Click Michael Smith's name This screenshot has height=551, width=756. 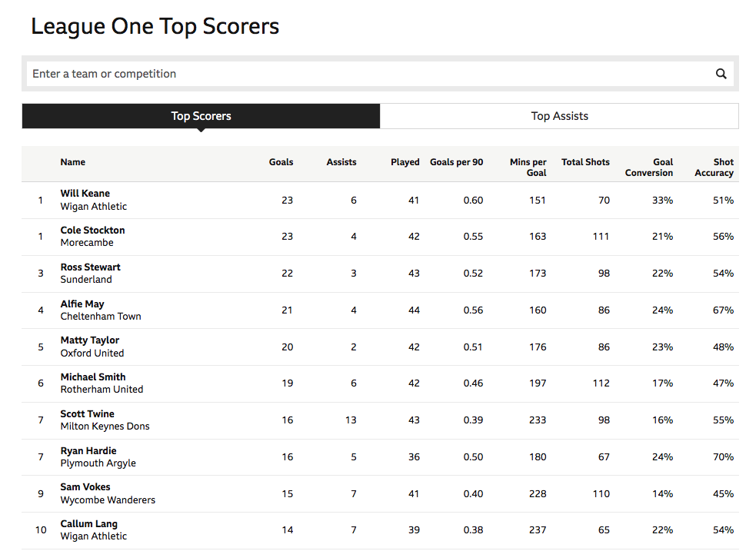coord(93,377)
